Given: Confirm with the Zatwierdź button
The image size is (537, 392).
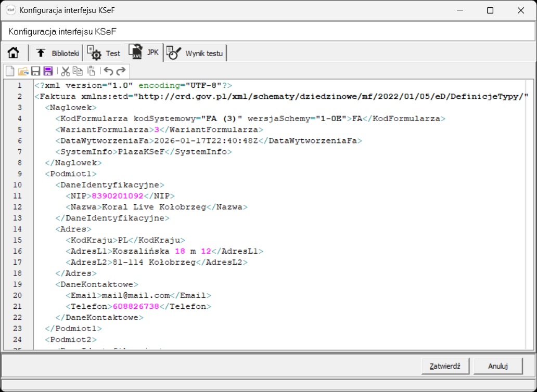Looking at the screenshot, I should point(445,366).
